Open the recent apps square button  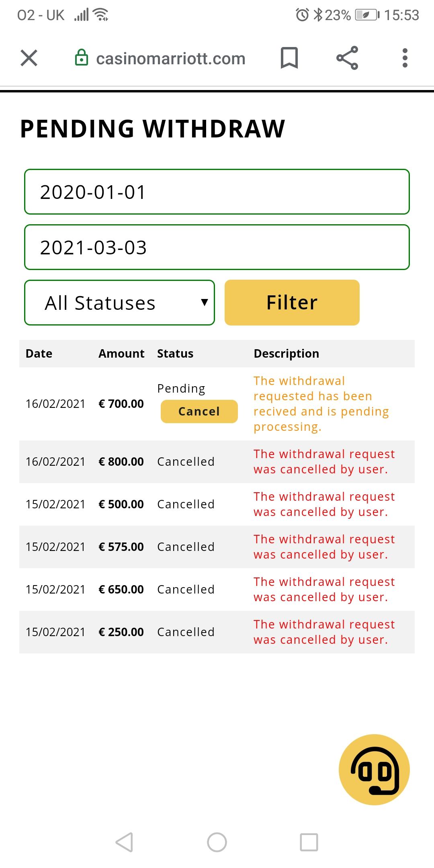coord(309,842)
